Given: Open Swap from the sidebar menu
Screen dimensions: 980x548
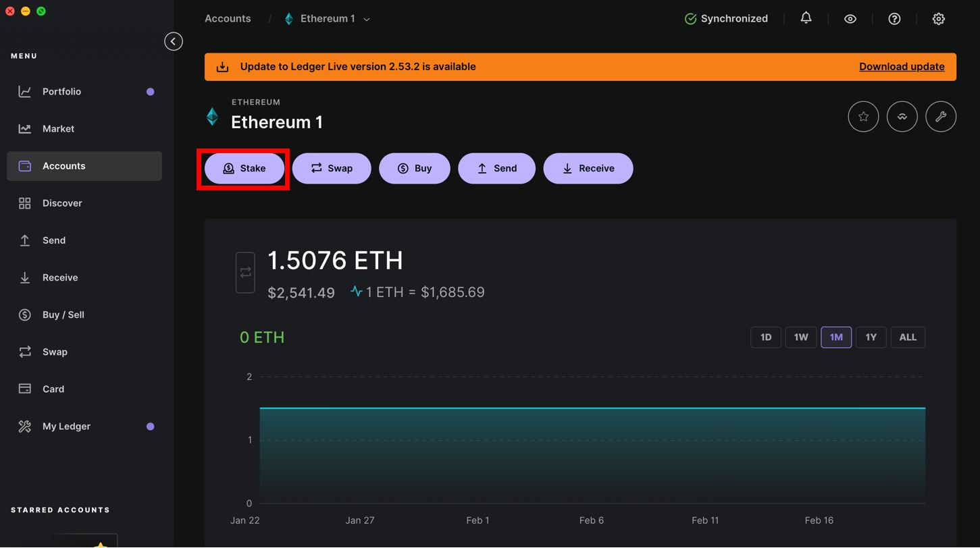Looking at the screenshot, I should coord(84,352).
